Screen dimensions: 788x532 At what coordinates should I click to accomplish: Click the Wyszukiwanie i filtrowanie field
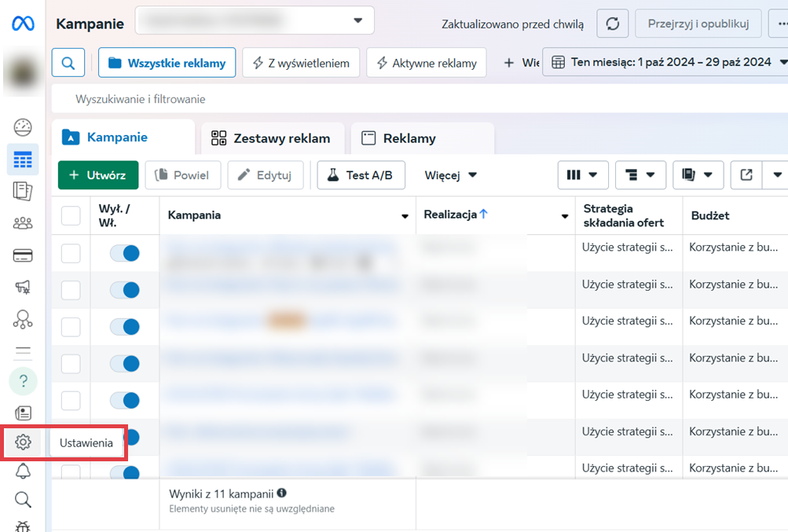coord(314,100)
